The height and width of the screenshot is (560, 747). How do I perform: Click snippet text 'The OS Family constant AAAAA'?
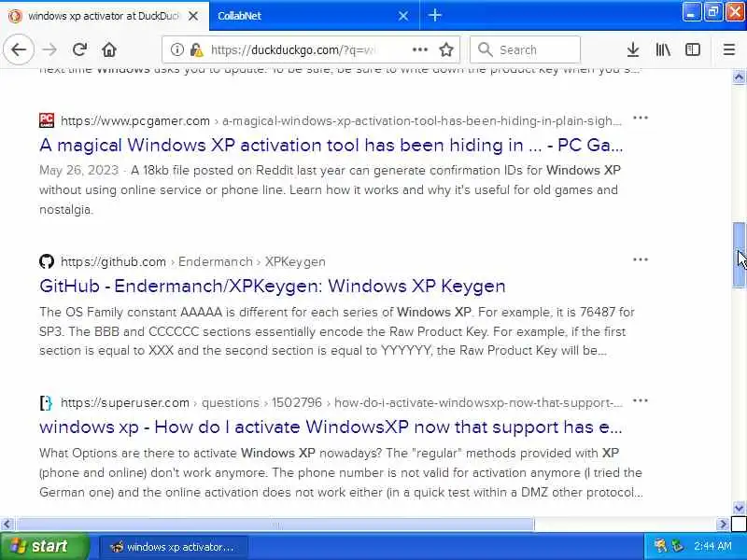click(x=131, y=312)
